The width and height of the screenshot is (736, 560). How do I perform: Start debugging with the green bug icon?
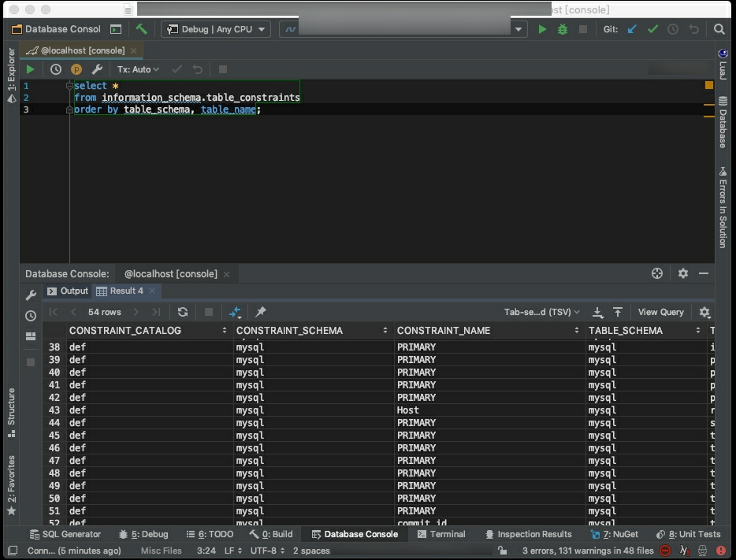[x=563, y=29]
